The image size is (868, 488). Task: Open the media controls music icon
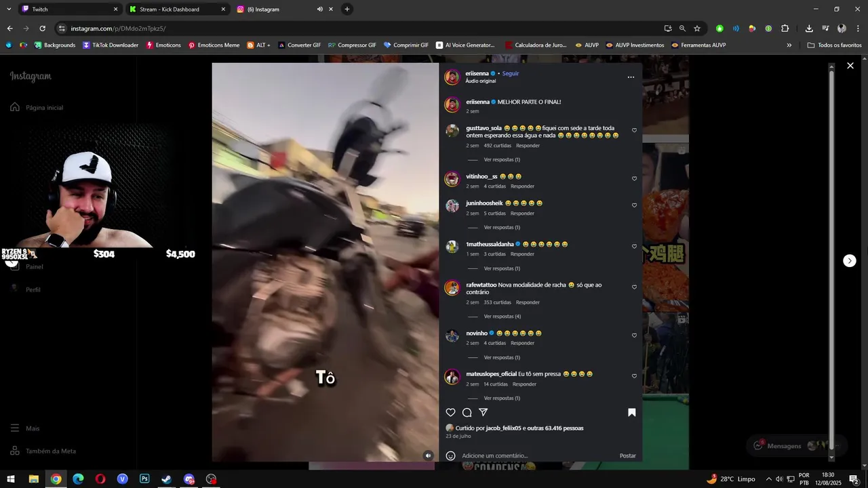pyautogui.click(x=825, y=28)
